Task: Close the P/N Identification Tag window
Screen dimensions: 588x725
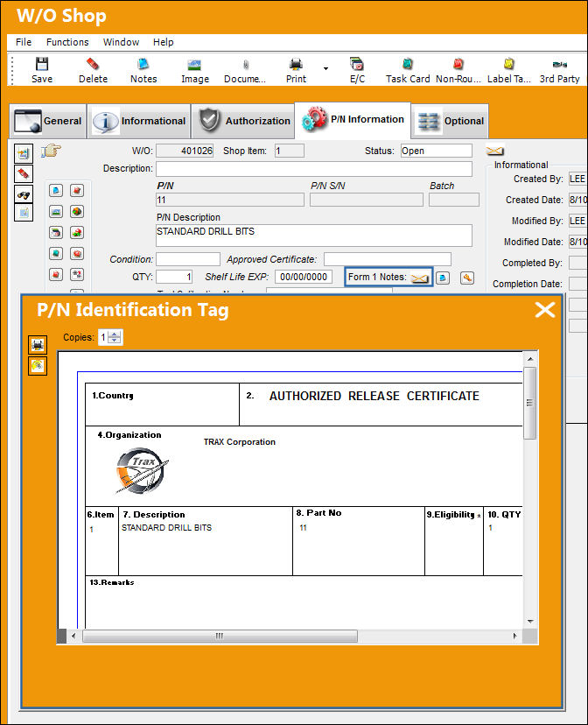Action: coord(545,310)
